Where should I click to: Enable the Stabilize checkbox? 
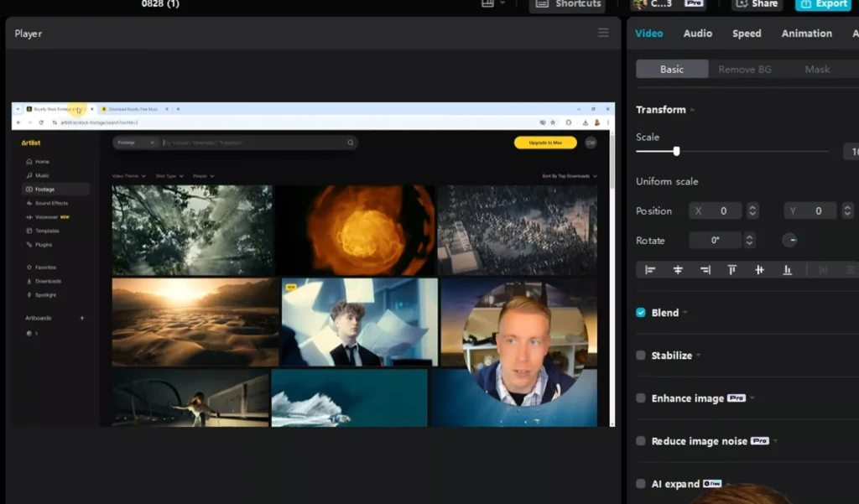pos(641,356)
